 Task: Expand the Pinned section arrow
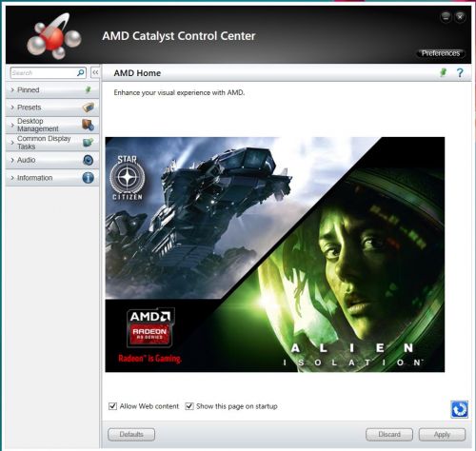point(12,90)
